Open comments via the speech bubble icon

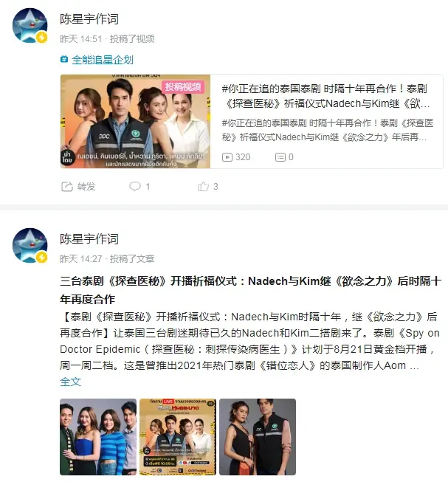pos(135,186)
